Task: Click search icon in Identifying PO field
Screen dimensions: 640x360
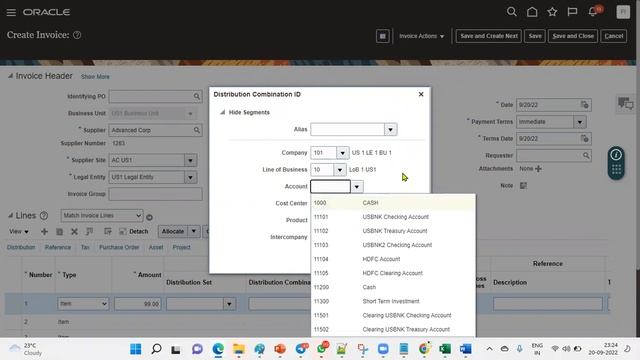Action: pos(197,96)
